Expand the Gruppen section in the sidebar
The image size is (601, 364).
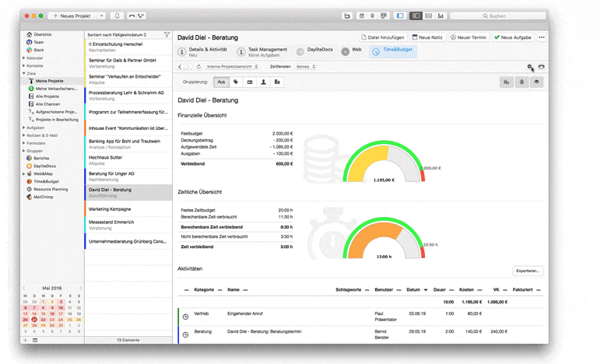(x=24, y=151)
